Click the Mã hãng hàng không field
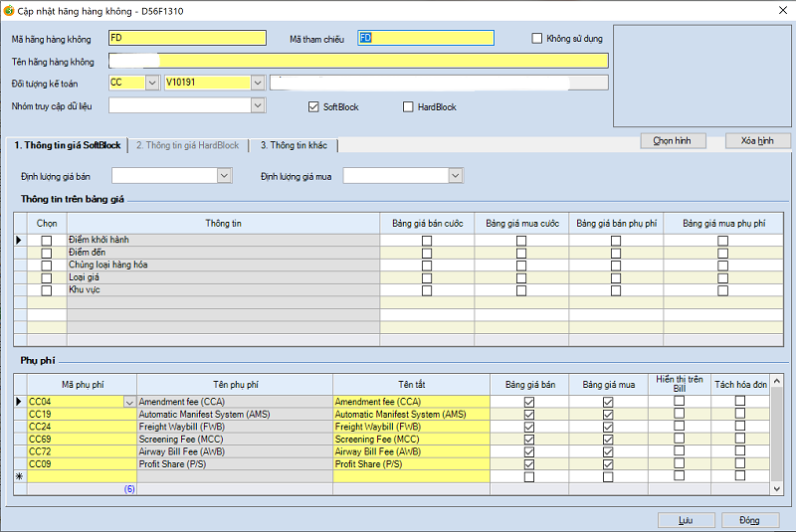The image size is (796, 532). coord(187,39)
